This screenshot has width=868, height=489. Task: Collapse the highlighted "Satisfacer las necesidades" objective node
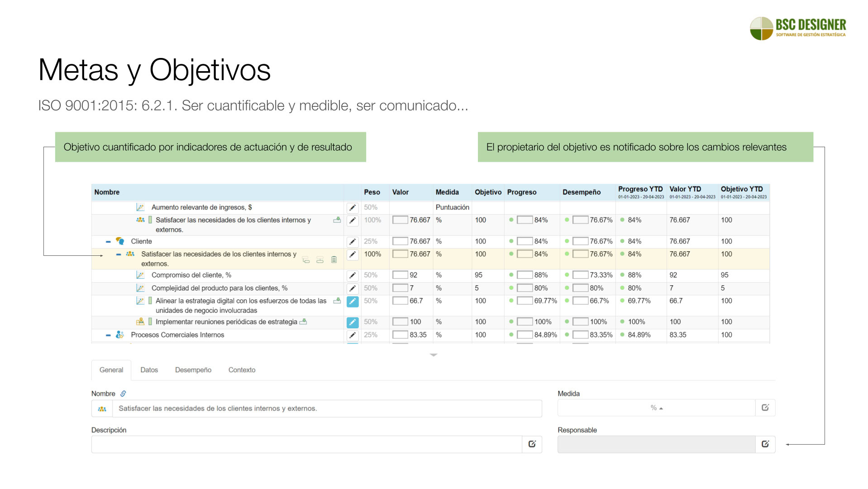click(x=119, y=254)
